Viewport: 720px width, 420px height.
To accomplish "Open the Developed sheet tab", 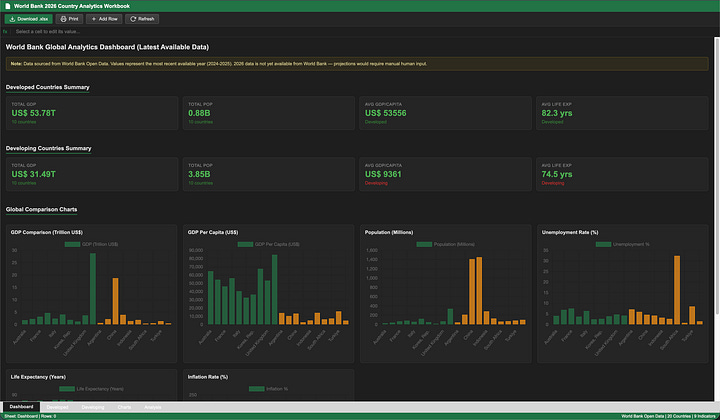I will coord(57,407).
